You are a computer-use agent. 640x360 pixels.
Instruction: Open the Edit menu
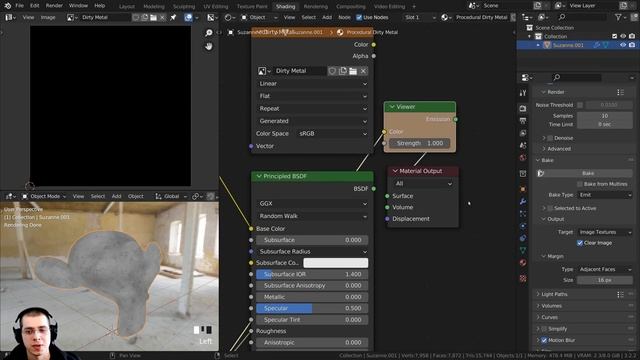click(x=35, y=6)
